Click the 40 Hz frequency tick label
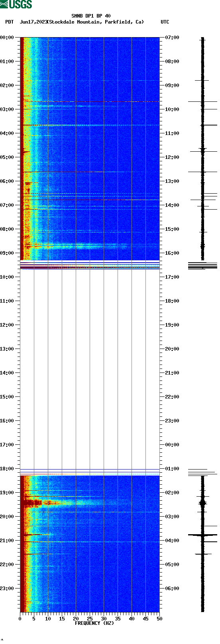This screenshot has height=644, width=220. pos(132,619)
